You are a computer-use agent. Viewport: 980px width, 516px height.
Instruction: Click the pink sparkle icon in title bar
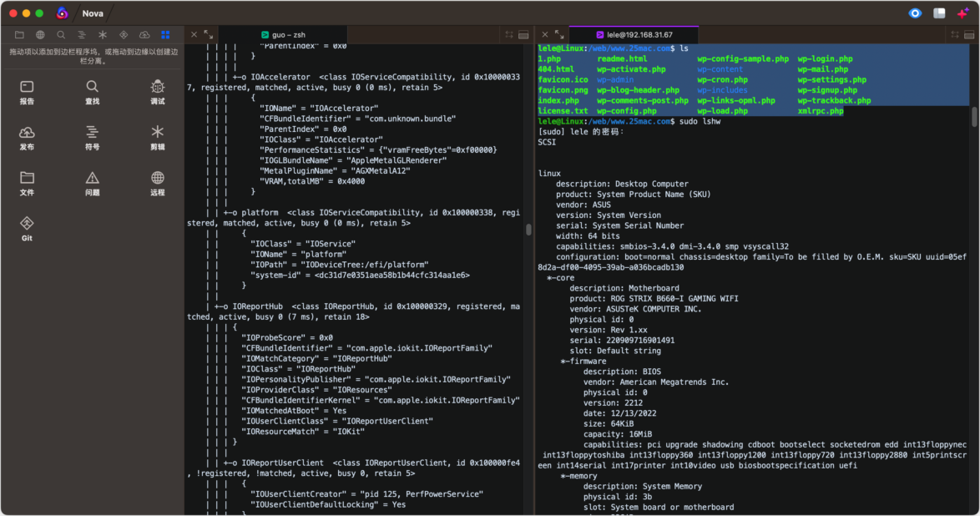(963, 13)
